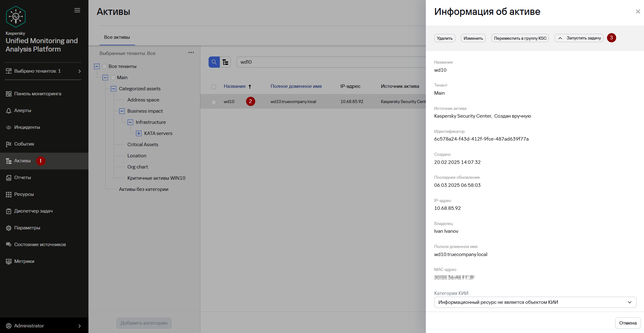Expand the Выбрано тенантов selector chevron
The image size is (644, 333).
pyautogui.click(x=80, y=71)
